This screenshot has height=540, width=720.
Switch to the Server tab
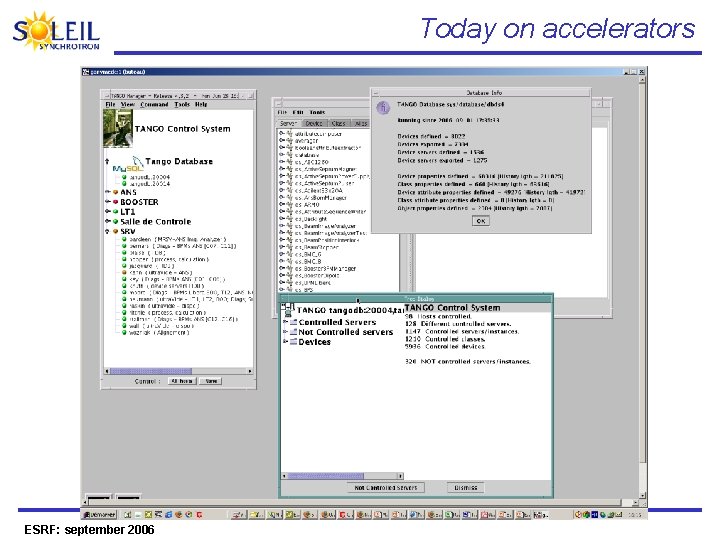(x=289, y=124)
